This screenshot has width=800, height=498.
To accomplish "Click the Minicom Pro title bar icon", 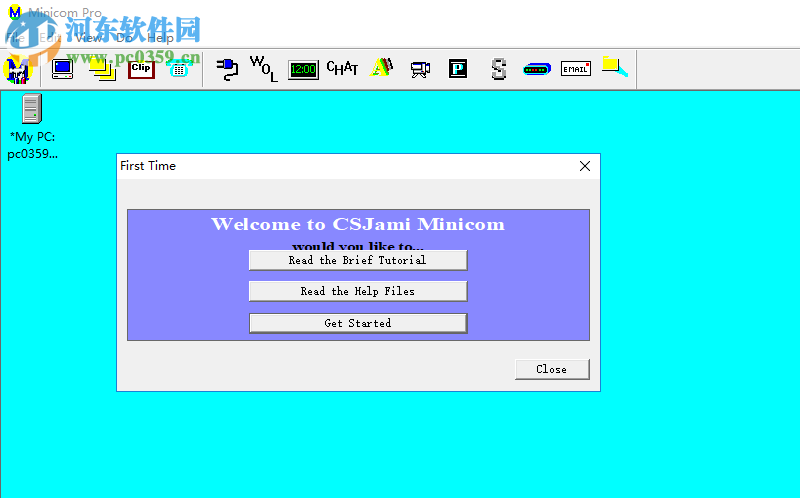I will tap(15, 12).
